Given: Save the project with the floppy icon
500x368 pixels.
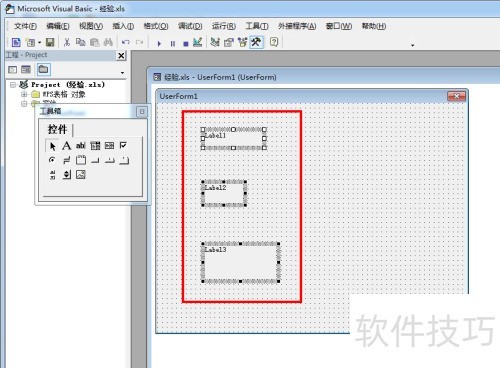Looking at the screenshot, I should 50,42.
